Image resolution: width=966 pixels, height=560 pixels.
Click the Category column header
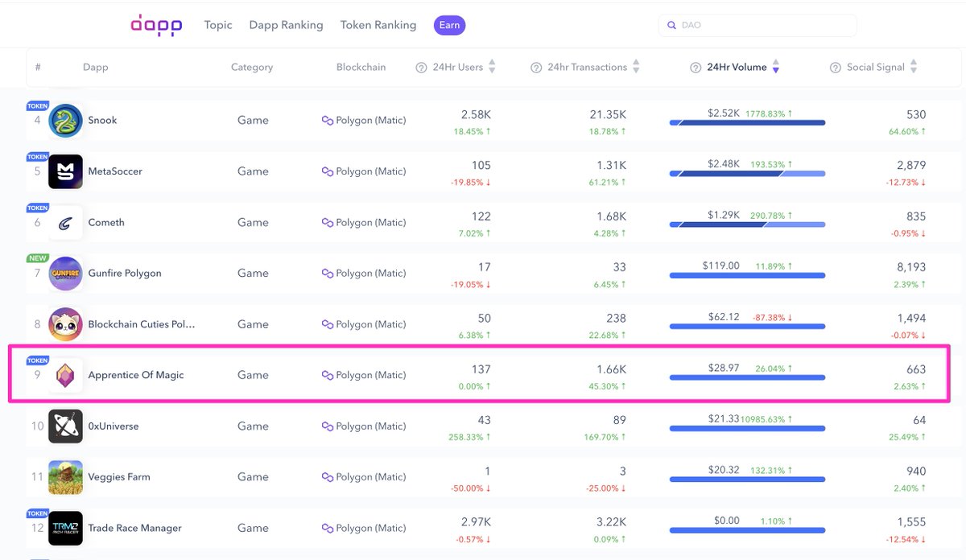pyautogui.click(x=252, y=68)
